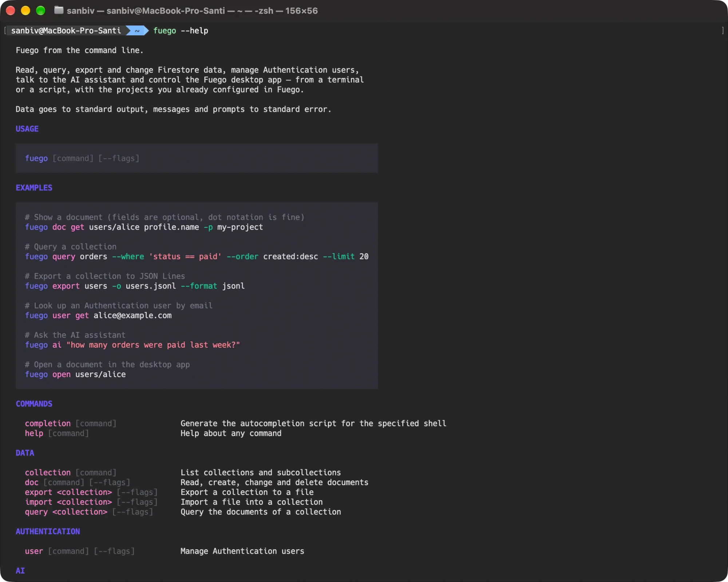This screenshot has width=728, height=582.
Task: Click the usage line 'fuego [command] [--flags]'
Action: click(82, 158)
